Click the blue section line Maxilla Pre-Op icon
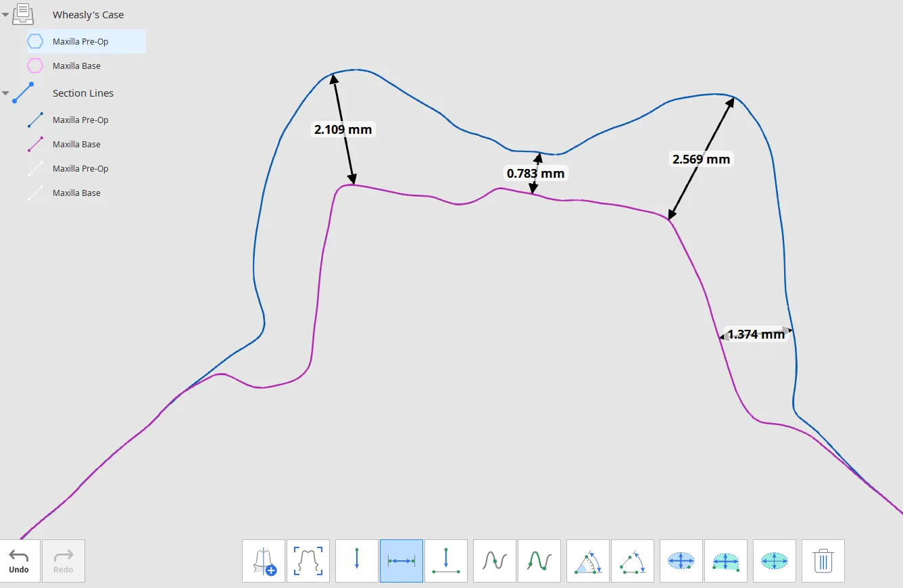 tap(35, 120)
